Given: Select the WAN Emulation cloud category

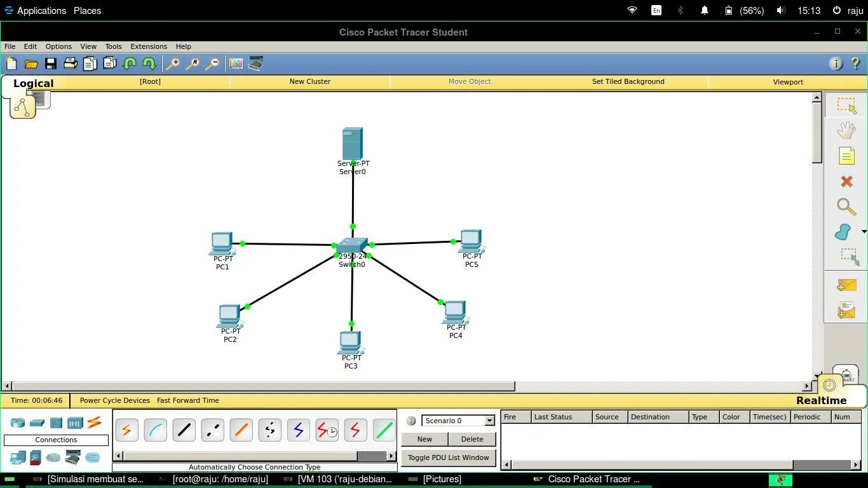Looking at the screenshot, I should (x=53, y=457).
